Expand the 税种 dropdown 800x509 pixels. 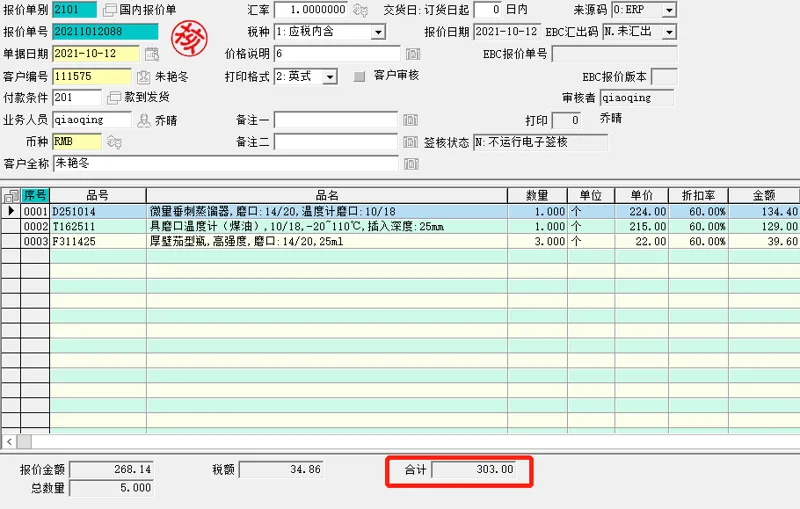[x=378, y=32]
